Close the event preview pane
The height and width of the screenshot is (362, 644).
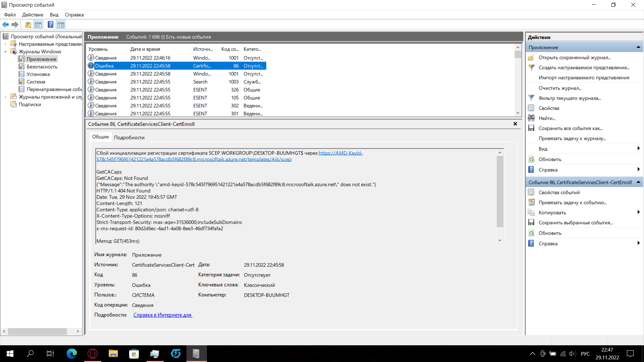pyautogui.click(x=515, y=124)
